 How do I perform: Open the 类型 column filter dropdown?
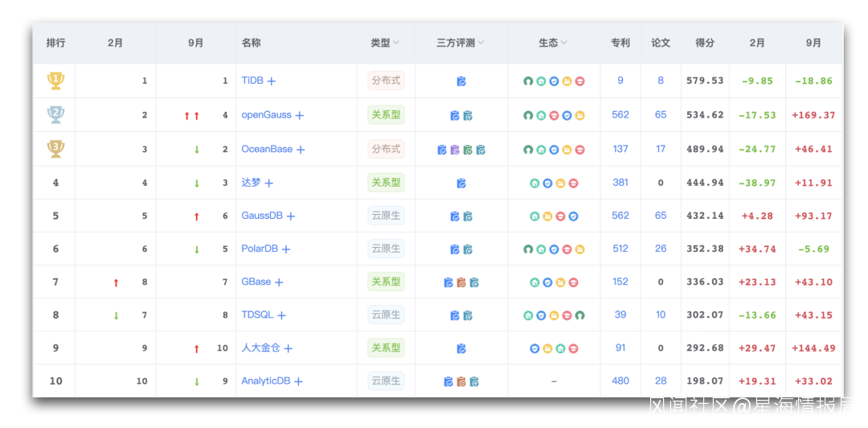coord(395,43)
